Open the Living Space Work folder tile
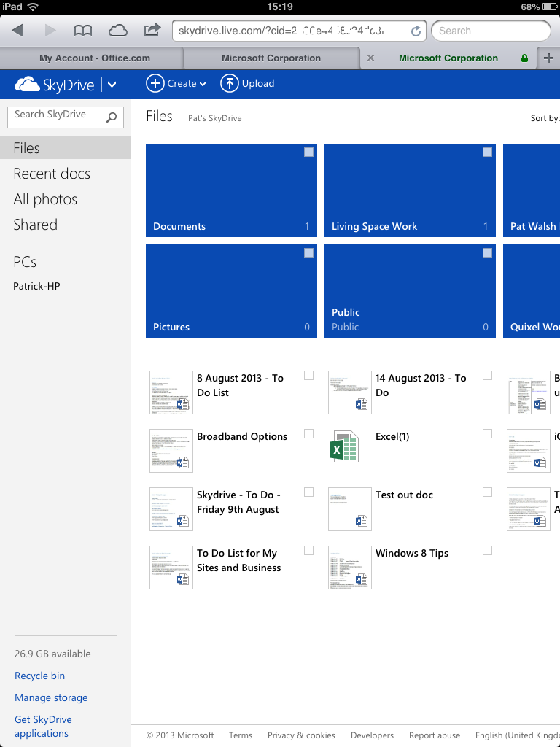 coord(410,190)
